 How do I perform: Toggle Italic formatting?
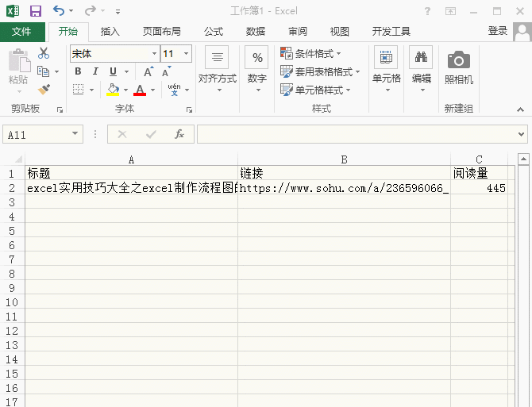(95, 71)
